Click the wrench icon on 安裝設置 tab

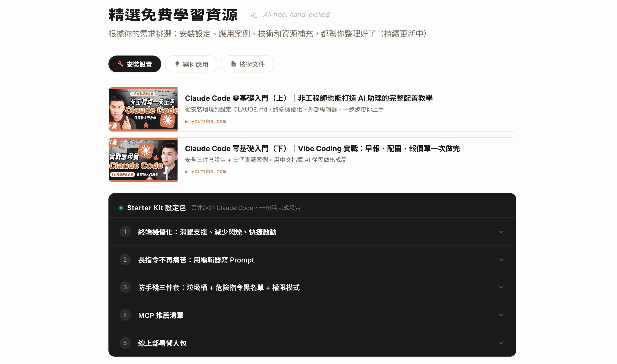coord(120,64)
